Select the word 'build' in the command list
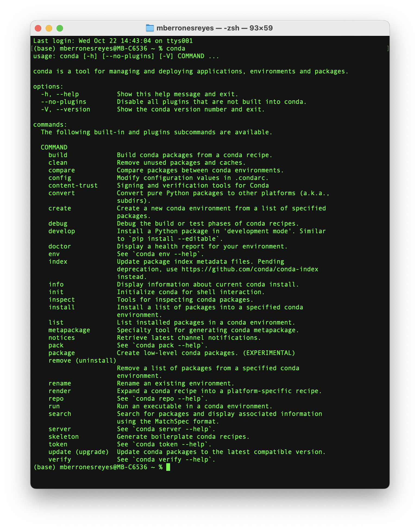This screenshot has width=420, height=529. (x=58, y=155)
